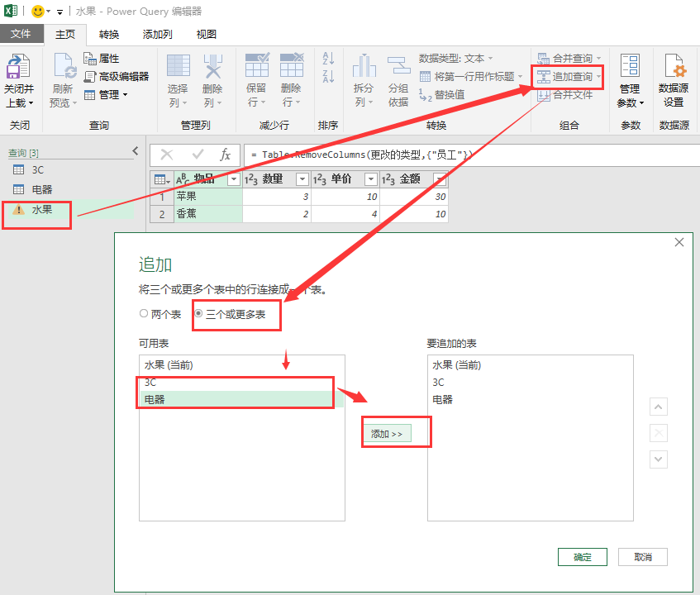Switch to the 添加列 tab

click(158, 35)
